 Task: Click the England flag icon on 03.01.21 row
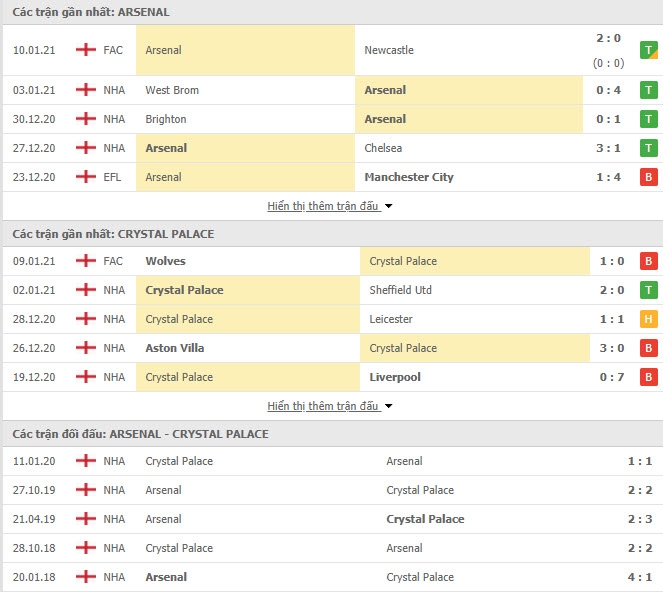click(x=86, y=90)
